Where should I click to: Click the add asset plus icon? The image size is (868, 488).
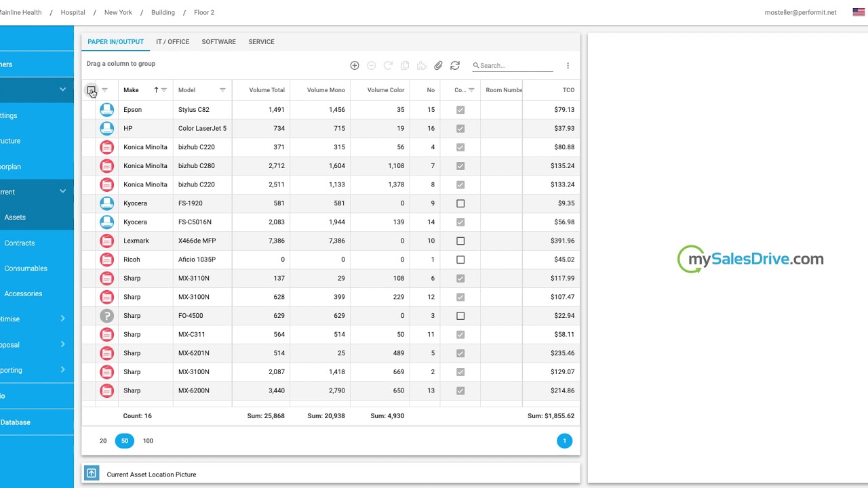pyautogui.click(x=354, y=66)
